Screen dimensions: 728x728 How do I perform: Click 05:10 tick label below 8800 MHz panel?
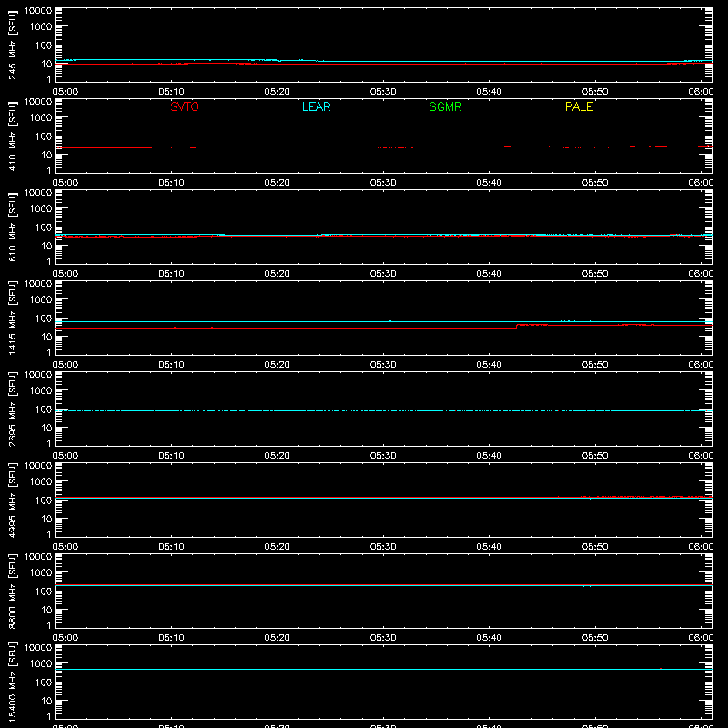[171, 638]
